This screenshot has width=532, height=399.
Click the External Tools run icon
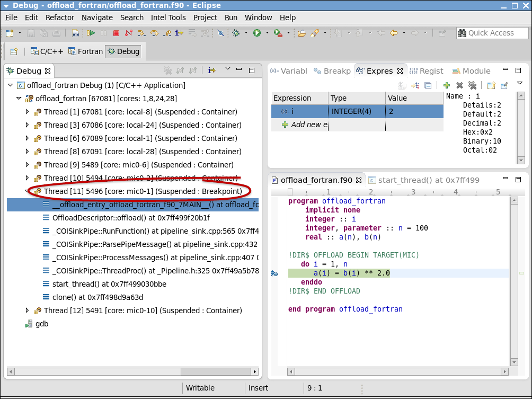click(278, 33)
